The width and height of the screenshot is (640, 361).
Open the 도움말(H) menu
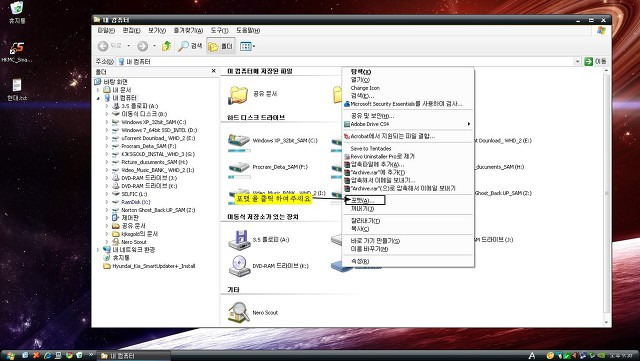[x=248, y=30]
